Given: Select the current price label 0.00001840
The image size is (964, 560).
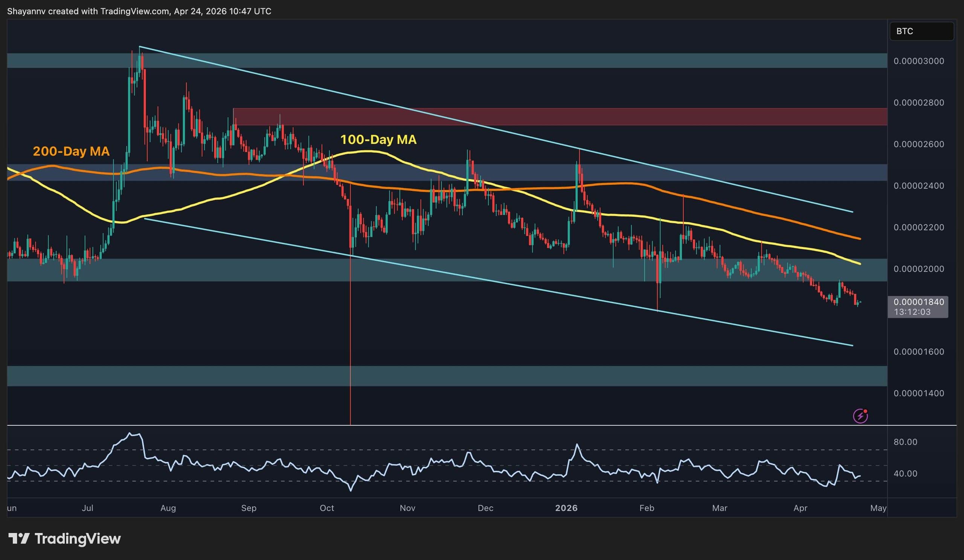Looking at the screenshot, I should pyautogui.click(x=917, y=301).
